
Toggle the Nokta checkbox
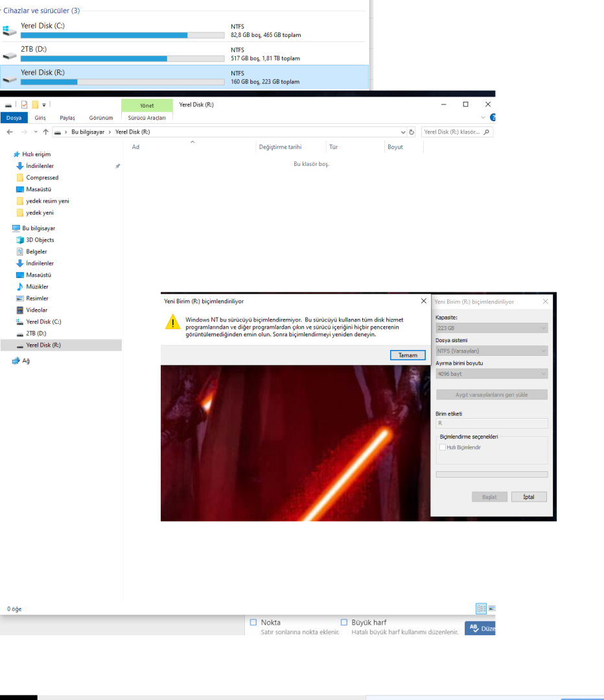click(x=253, y=622)
